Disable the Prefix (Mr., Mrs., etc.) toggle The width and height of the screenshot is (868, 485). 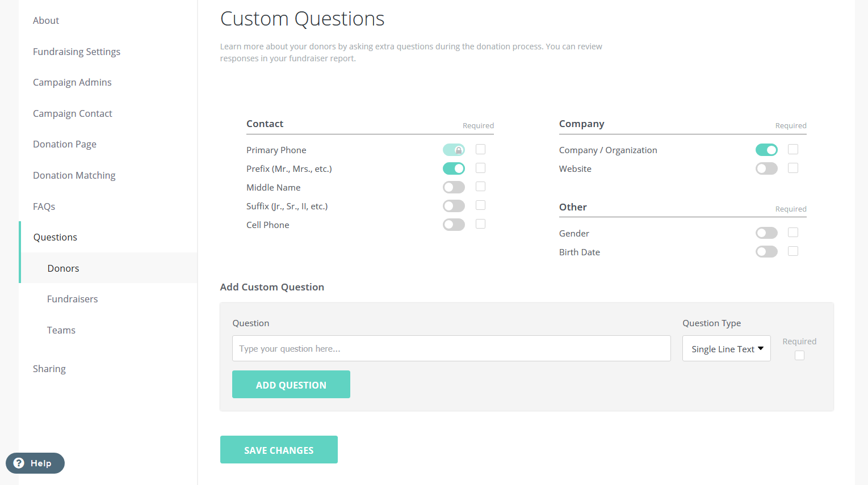coord(454,168)
